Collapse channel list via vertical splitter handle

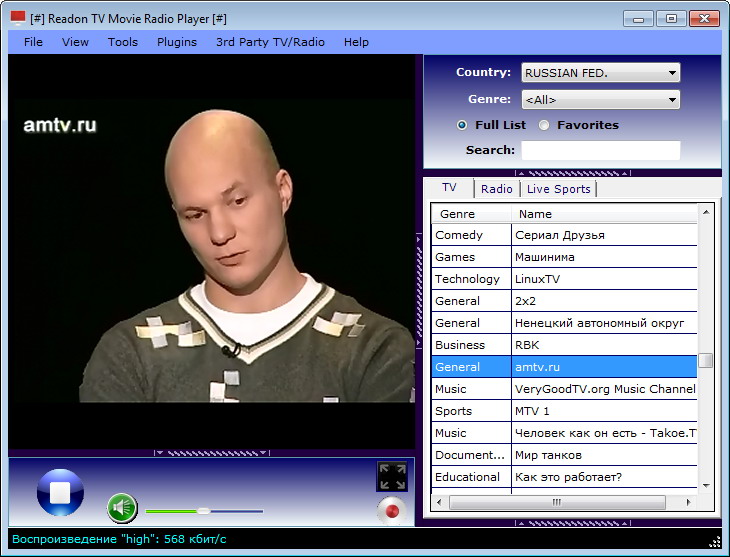click(x=419, y=291)
